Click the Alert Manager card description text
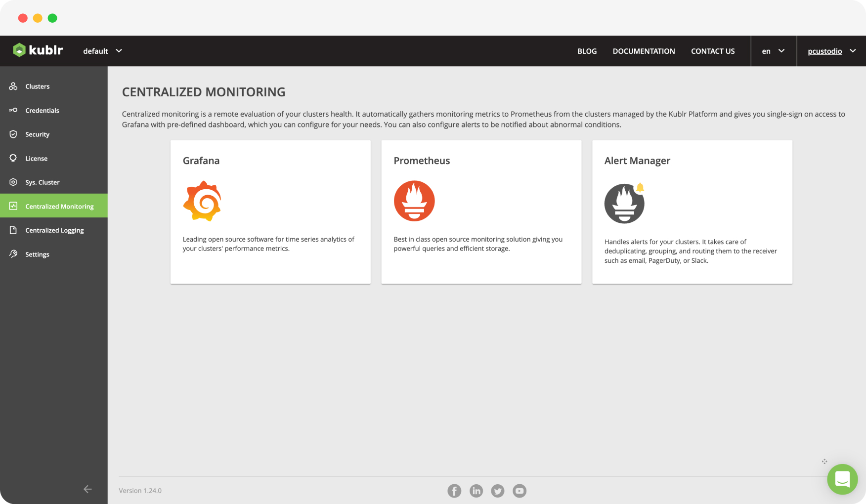The width and height of the screenshot is (866, 504). pos(691,251)
